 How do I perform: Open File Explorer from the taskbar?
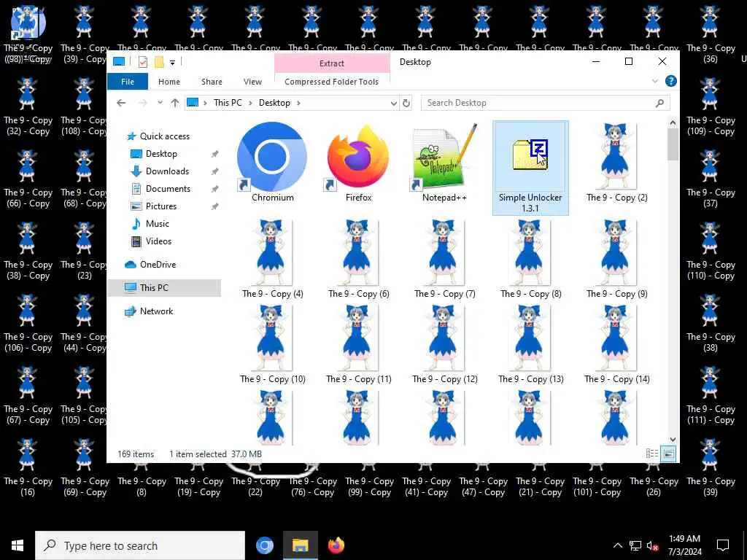coord(300,545)
